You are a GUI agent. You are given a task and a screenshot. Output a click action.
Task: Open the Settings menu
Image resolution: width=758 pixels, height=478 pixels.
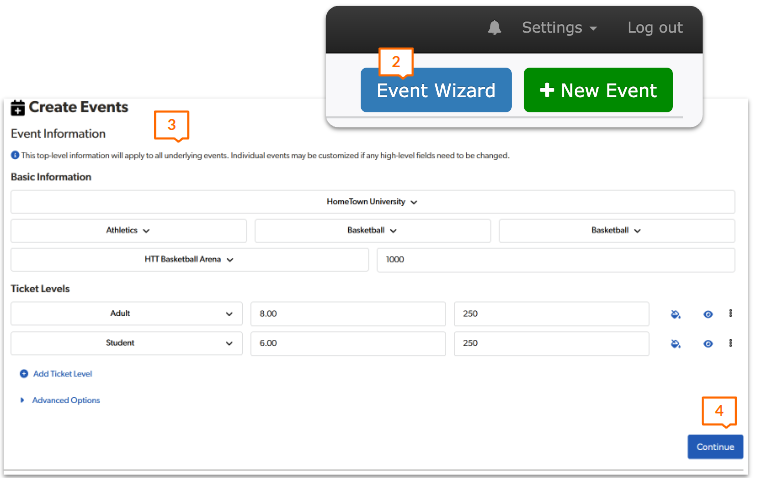pos(559,28)
